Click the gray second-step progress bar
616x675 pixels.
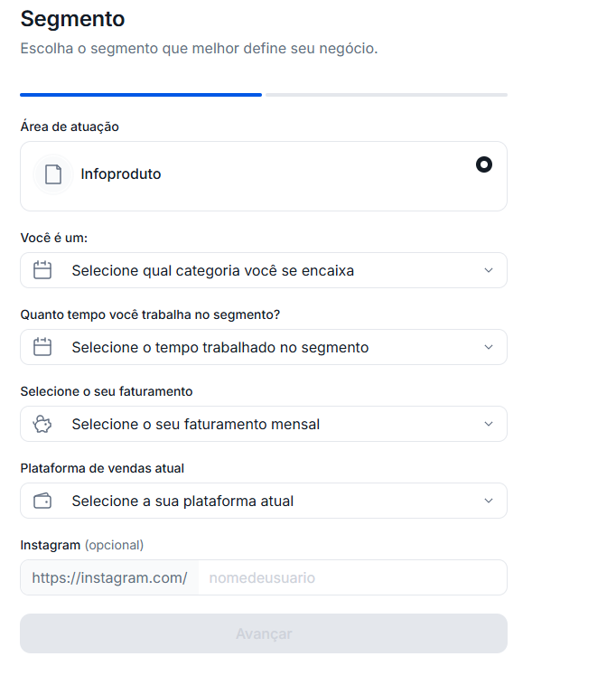(x=387, y=94)
